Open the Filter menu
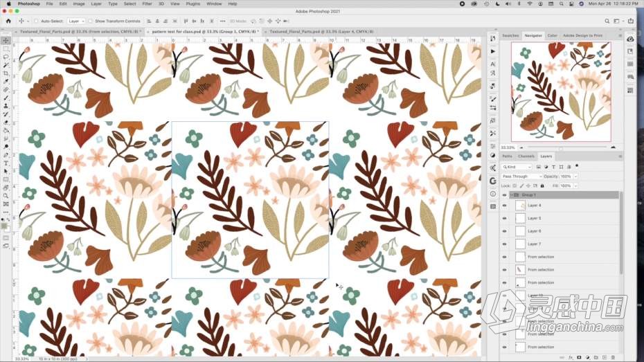 click(147, 3)
